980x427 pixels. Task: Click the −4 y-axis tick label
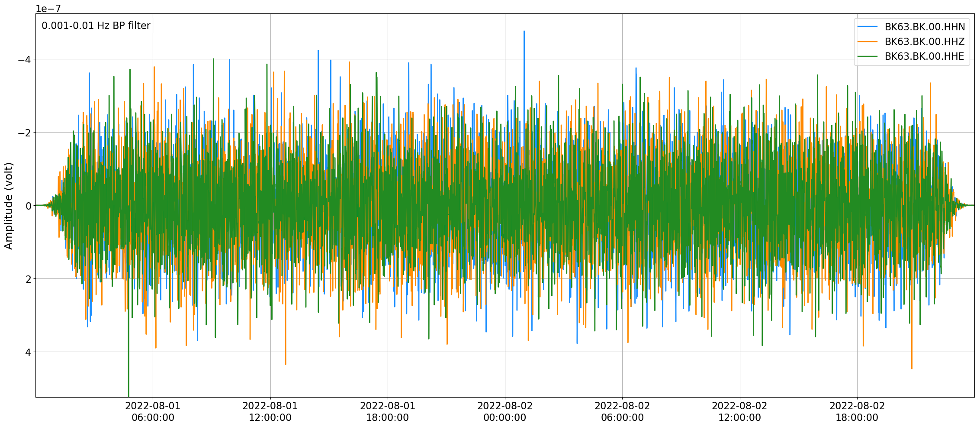click(24, 59)
